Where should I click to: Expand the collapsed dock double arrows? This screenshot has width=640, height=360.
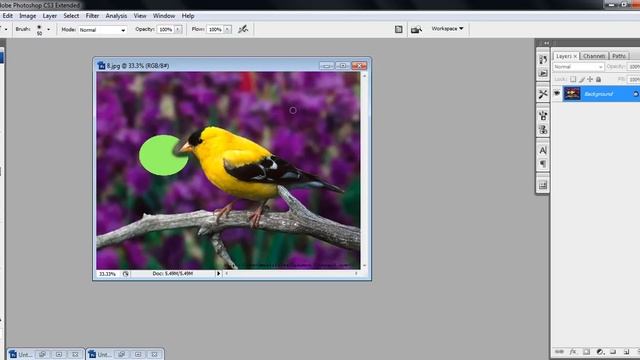(x=546, y=43)
